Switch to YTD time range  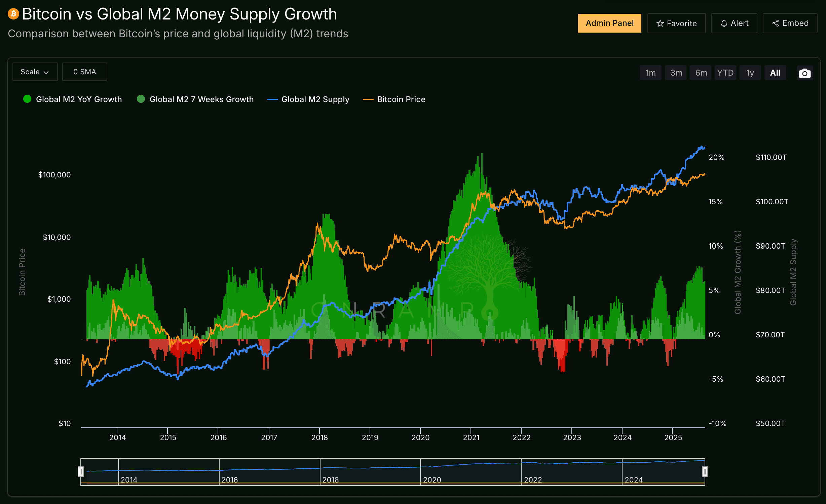click(725, 73)
